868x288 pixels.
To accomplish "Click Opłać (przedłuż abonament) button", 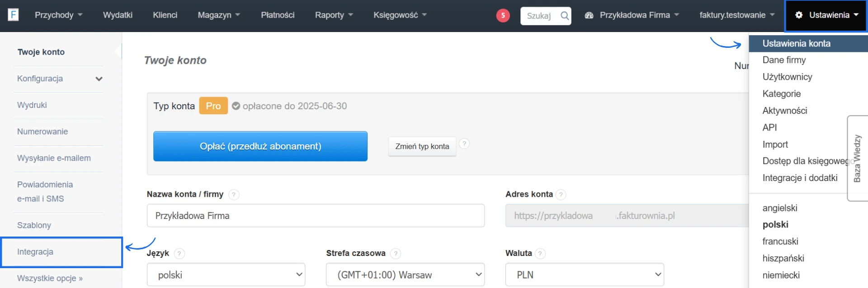I will pos(260,146).
